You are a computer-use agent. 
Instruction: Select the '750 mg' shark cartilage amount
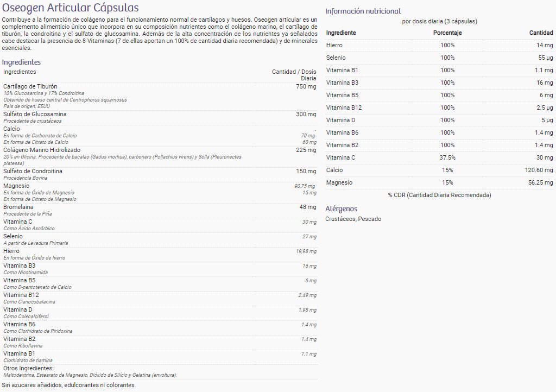click(306, 86)
